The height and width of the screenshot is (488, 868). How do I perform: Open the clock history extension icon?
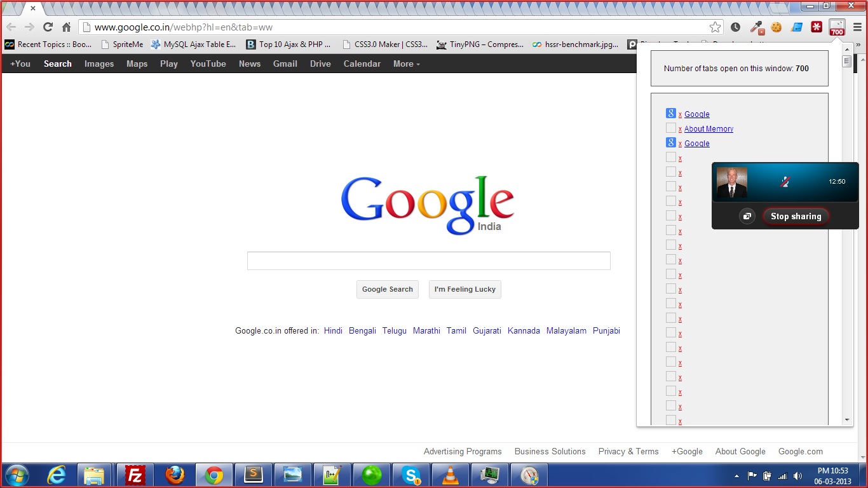pyautogui.click(x=735, y=27)
